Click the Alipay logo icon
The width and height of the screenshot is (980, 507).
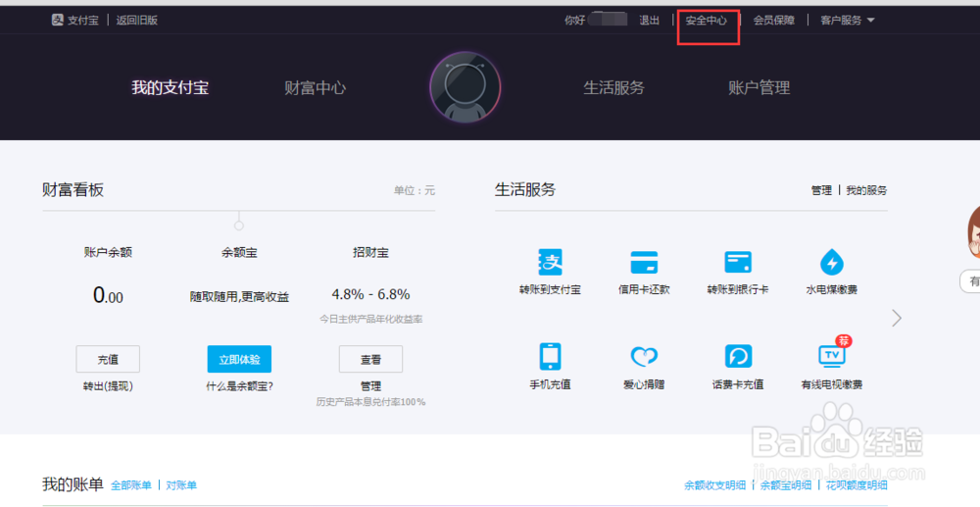57,20
